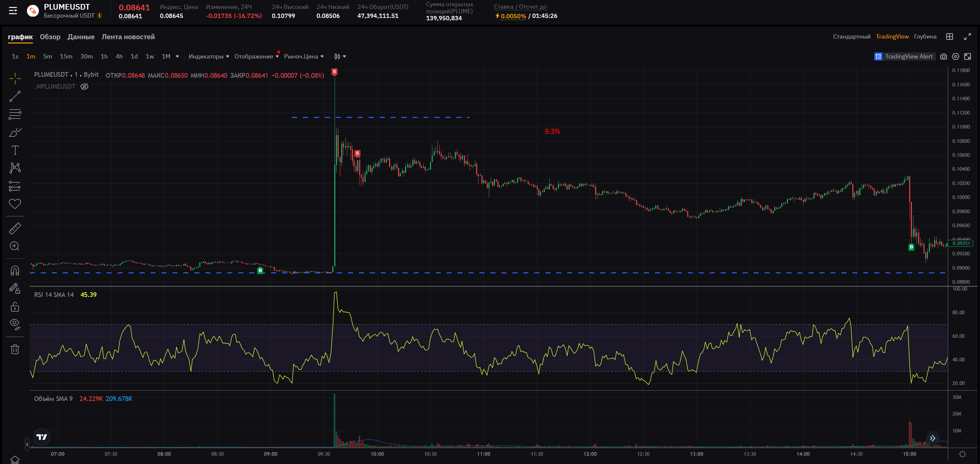Switch to the Обзор tab
980x464 pixels.
coord(50,37)
